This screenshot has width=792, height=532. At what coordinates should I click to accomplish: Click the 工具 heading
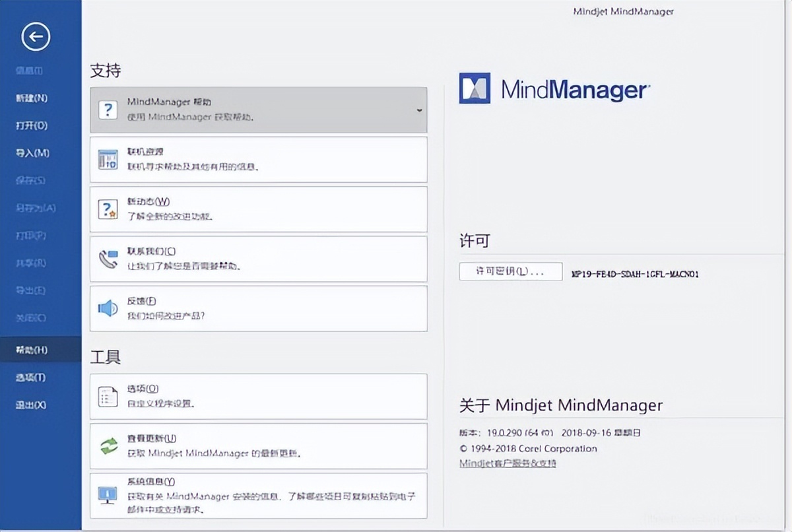[x=106, y=357]
